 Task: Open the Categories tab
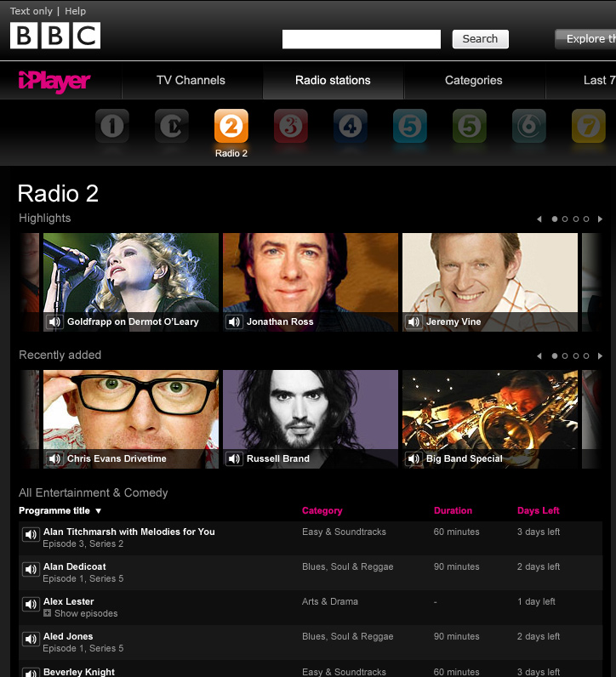[473, 81]
